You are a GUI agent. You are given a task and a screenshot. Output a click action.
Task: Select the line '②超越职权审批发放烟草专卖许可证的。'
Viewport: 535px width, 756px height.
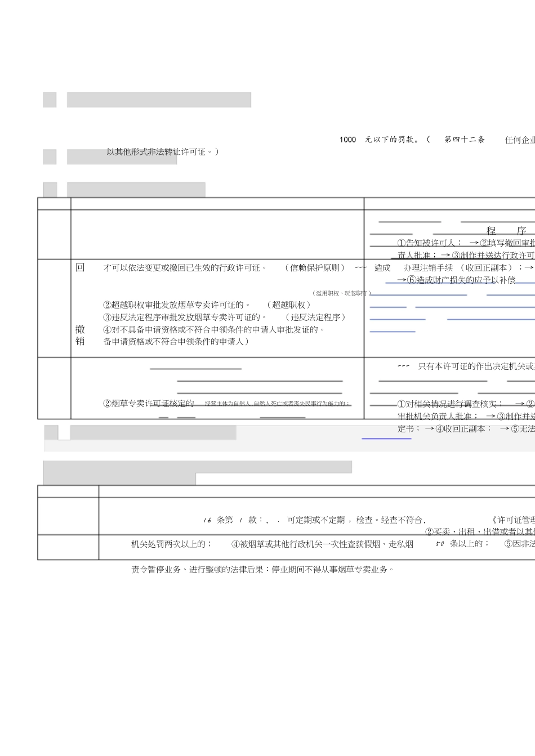click(x=177, y=305)
